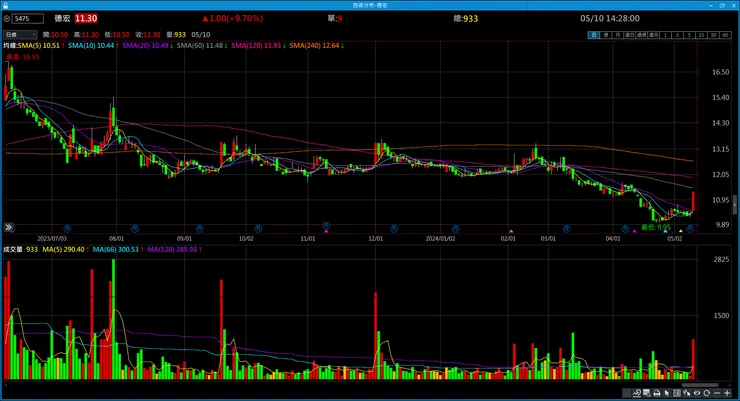740x401 pixels.
Task: Select the 還日 adjusted daily period
Action: point(630,35)
